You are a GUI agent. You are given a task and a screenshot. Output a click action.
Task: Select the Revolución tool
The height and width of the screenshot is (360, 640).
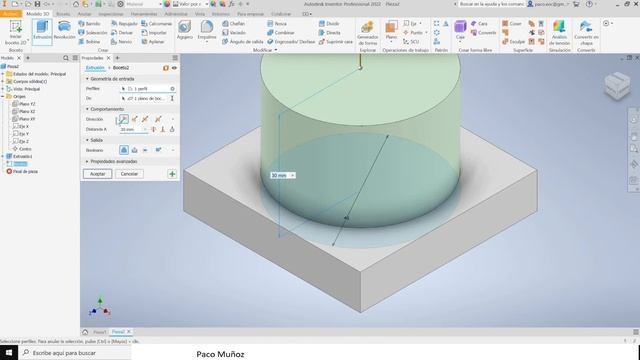(64, 30)
